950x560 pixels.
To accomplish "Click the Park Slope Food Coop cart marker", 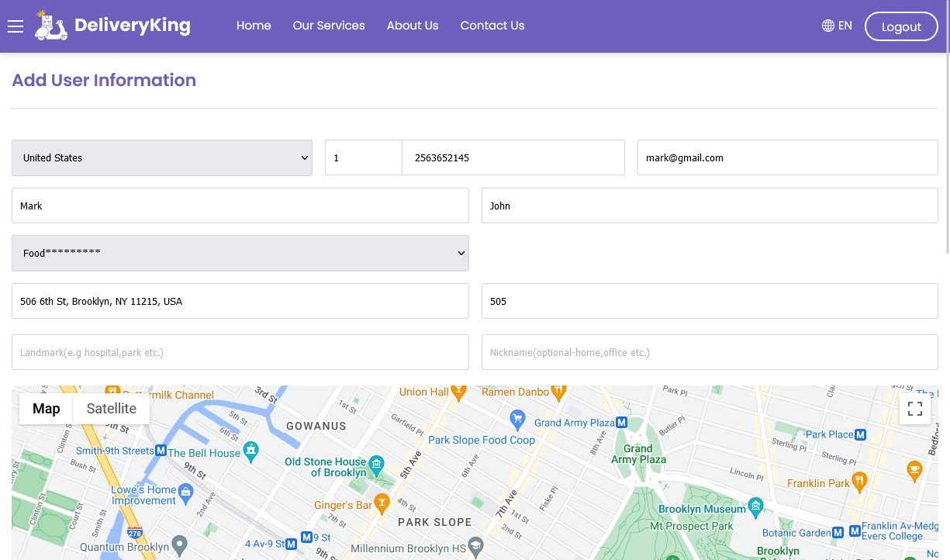I will click(518, 420).
